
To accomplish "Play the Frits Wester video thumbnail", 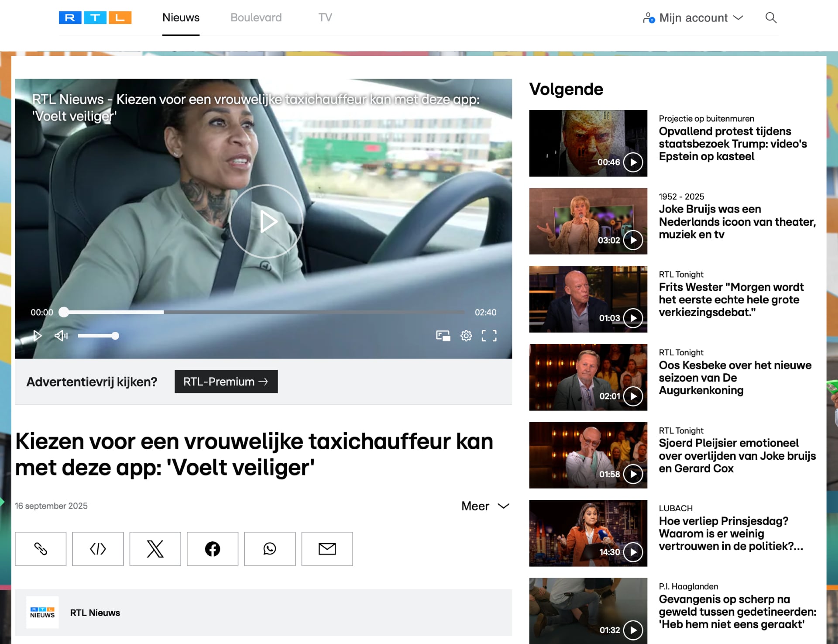I will tap(588, 299).
